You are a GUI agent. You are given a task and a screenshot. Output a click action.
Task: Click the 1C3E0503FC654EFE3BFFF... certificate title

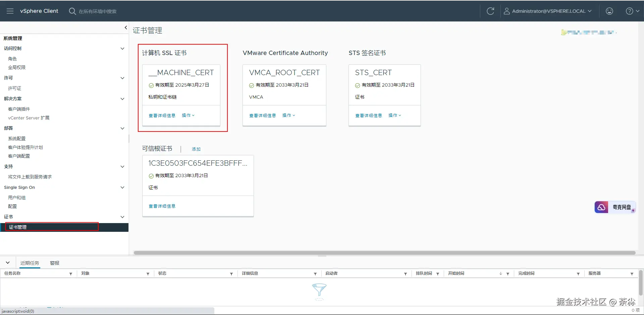point(198,163)
